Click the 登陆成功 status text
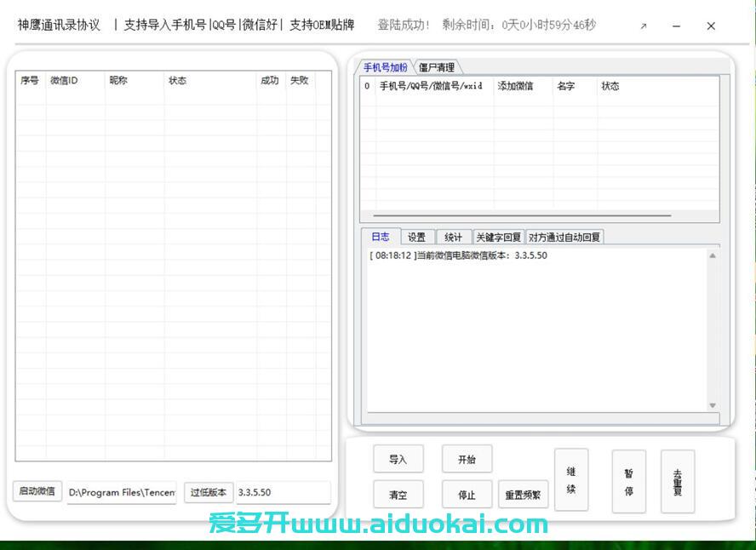This screenshot has height=550, width=756. tap(404, 25)
